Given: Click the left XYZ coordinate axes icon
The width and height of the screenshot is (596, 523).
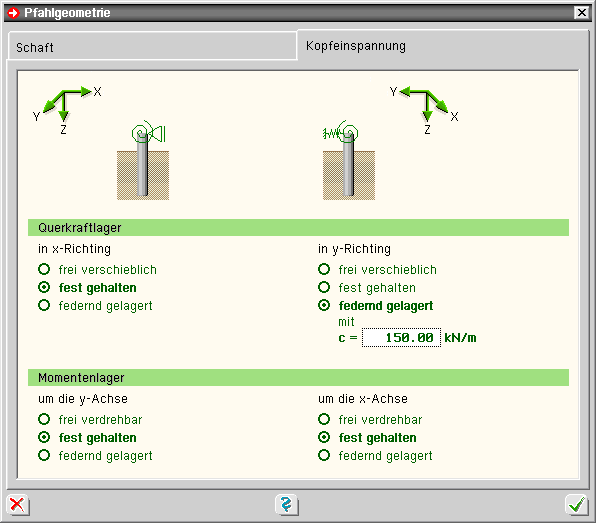Looking at the screenshot, I should point(67,109).
